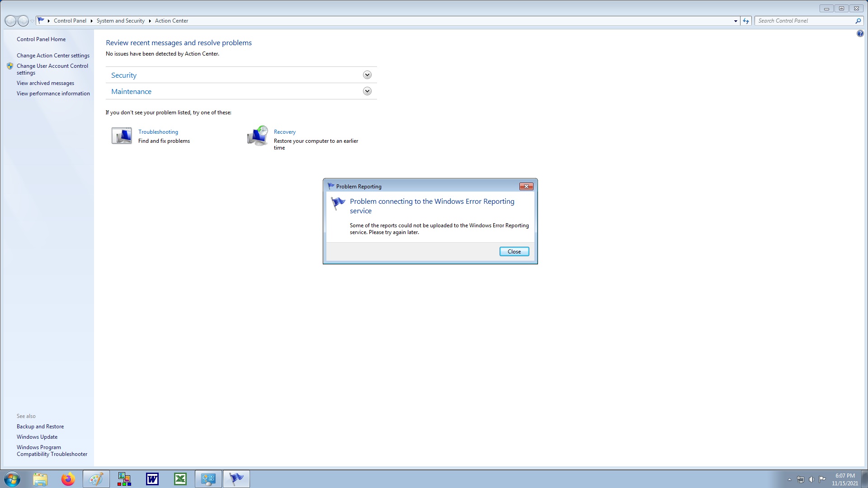Launch Microsoft Excel from taskbar

[180, 479]
